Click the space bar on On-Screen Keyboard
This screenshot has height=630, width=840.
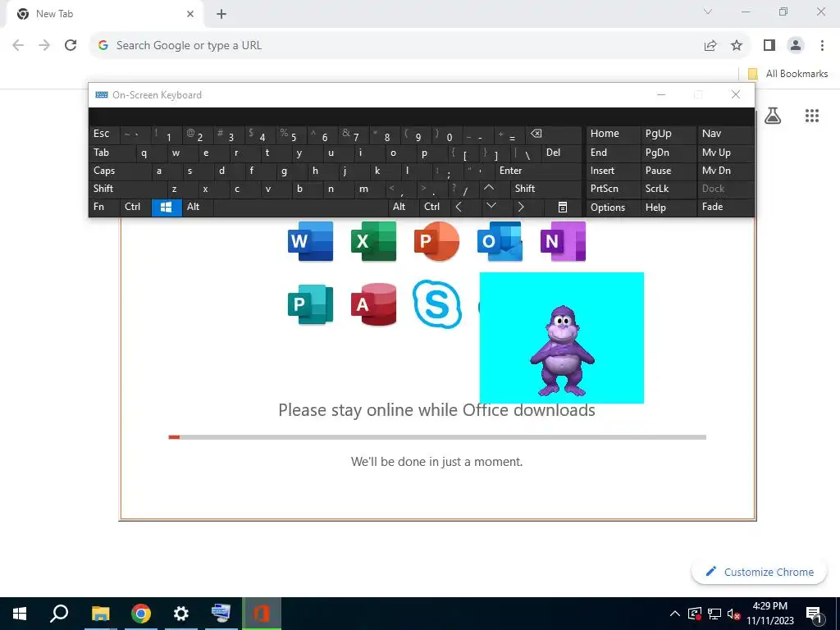click(301, 208)
